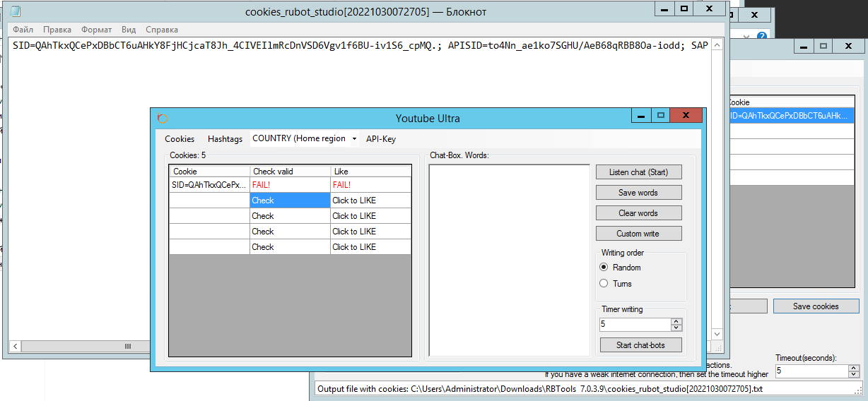
Task: Select the Random writing order option
Action: [604, 268]
